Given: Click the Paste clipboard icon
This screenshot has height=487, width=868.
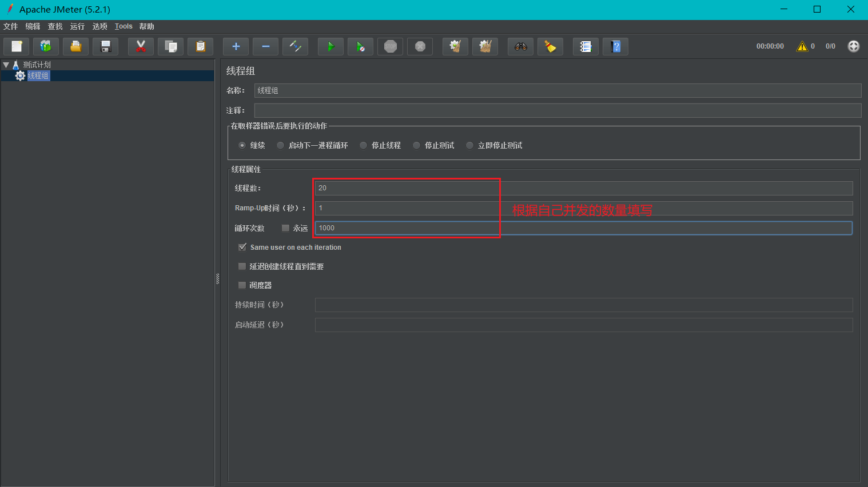Looking at the screenshot, I should pyautogui.click(x=200, y=46).
